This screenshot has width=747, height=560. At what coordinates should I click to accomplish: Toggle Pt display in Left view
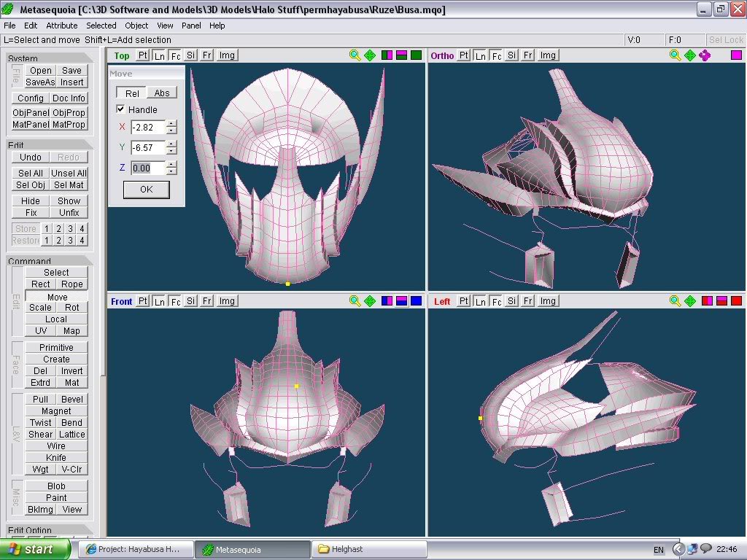[x=463, y=301]
